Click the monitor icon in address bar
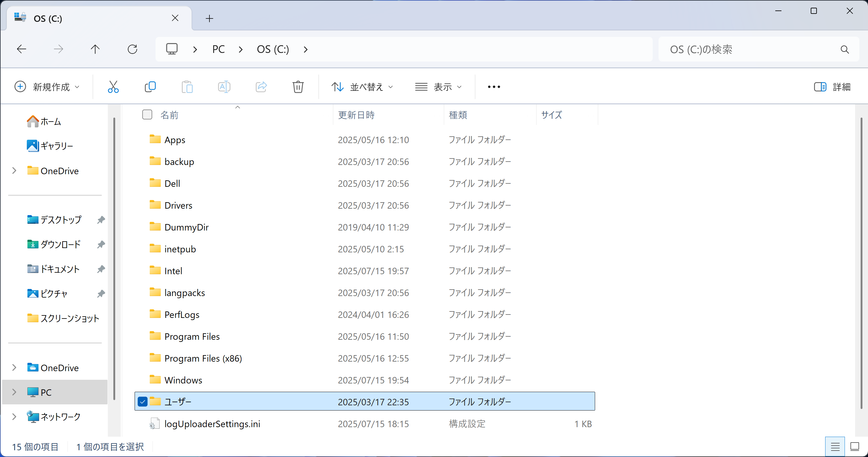Image resolution: width=868 pixels, height=457 pixels. [172, 49]
